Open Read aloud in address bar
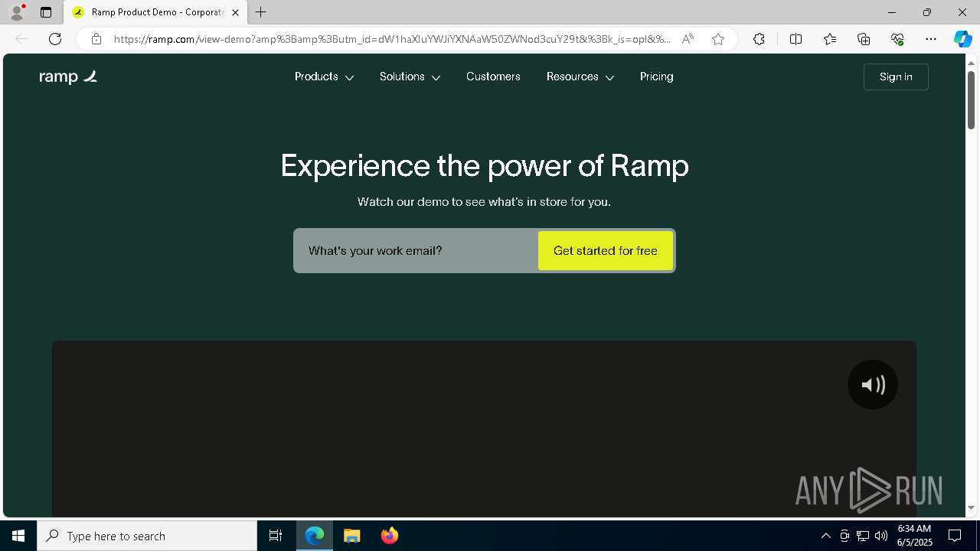The height and width of the screenshot is (551, 980). pyautogui.click(x=688, y=39)
